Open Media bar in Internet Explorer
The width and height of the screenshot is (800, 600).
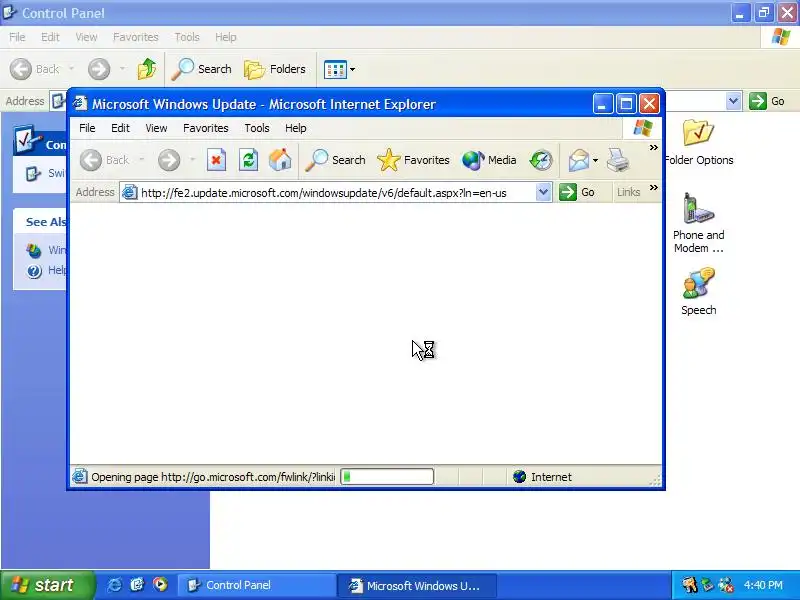tap(489, 160)
